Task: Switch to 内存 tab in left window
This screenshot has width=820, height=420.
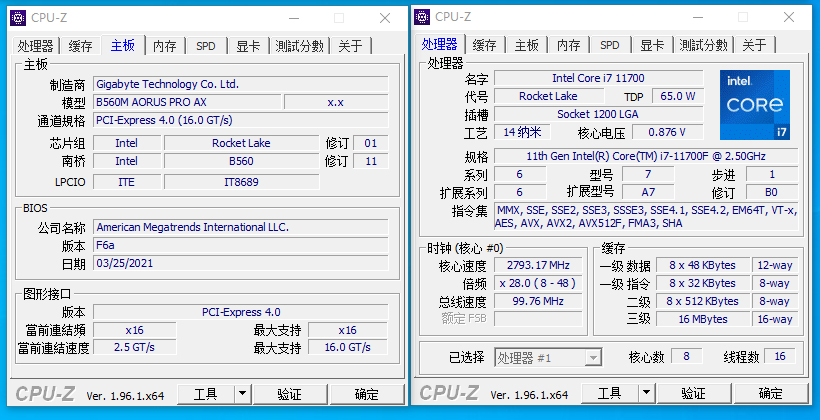Action: coord(165,46)
